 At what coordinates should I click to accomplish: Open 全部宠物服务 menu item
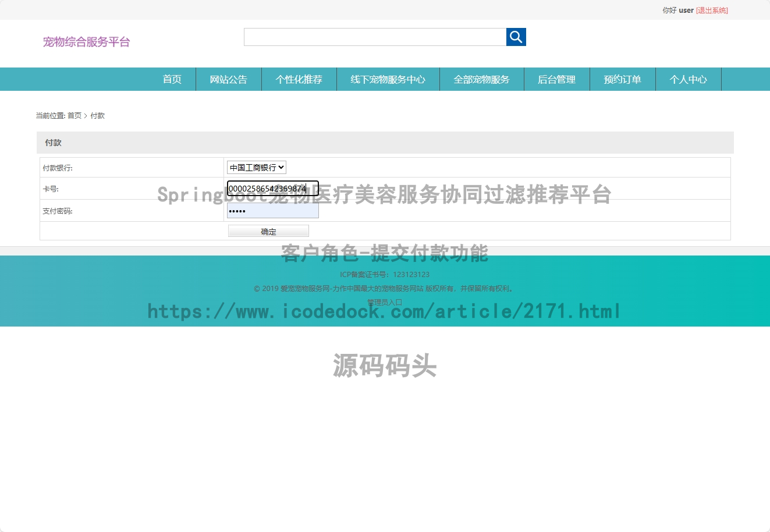[482, 79]
